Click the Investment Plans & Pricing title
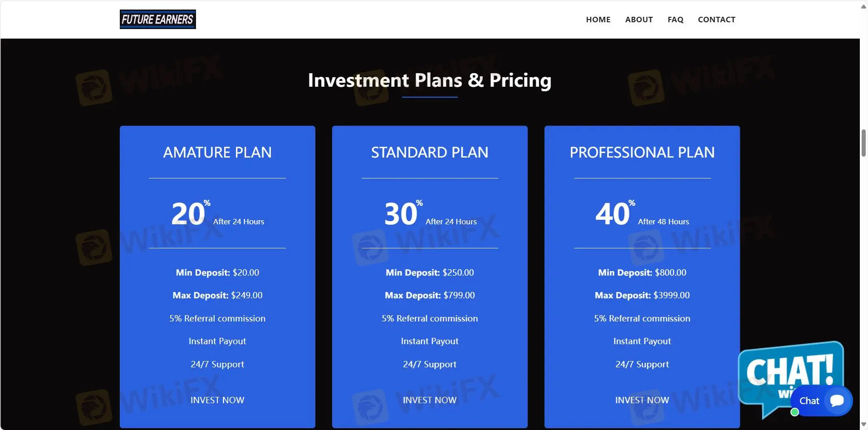The width and height of the screenshot is (868, 430). coord(430,80)
